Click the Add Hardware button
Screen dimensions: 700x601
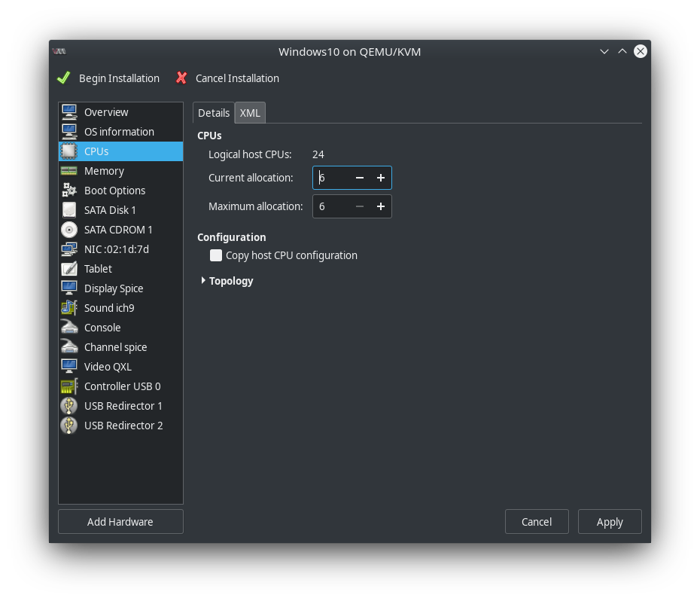(120, 521)
